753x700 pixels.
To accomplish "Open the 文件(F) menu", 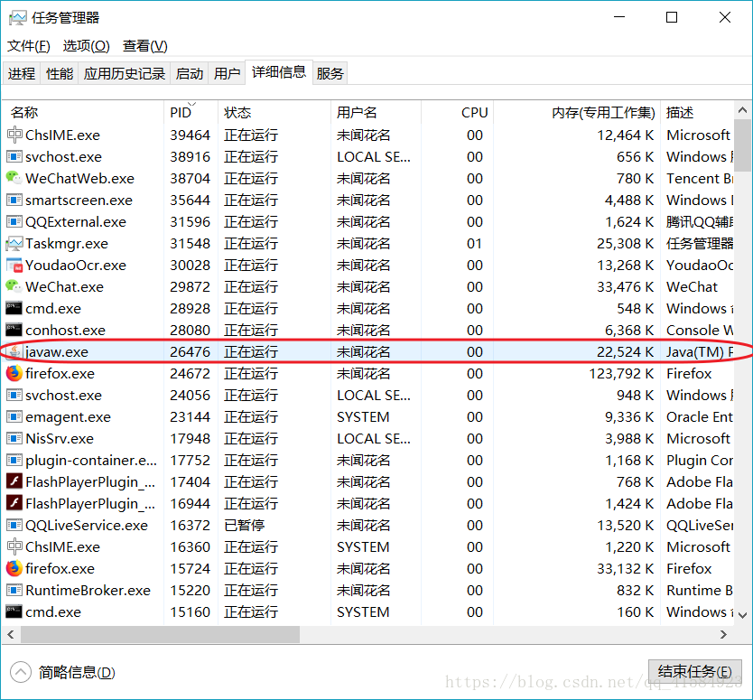I will [x=28, y=46].
